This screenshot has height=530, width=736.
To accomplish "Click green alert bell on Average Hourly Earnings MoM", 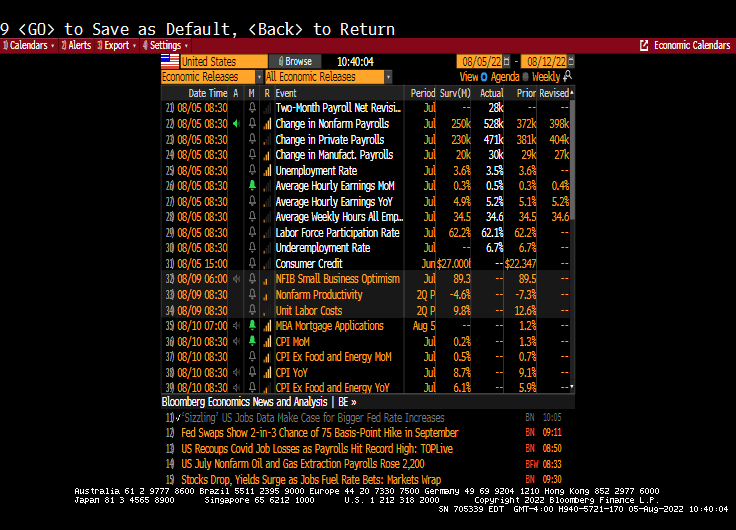I will [253, 186].
